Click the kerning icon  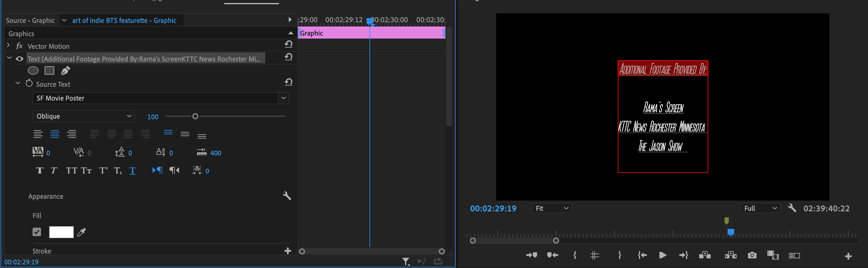tap(79, 152)
